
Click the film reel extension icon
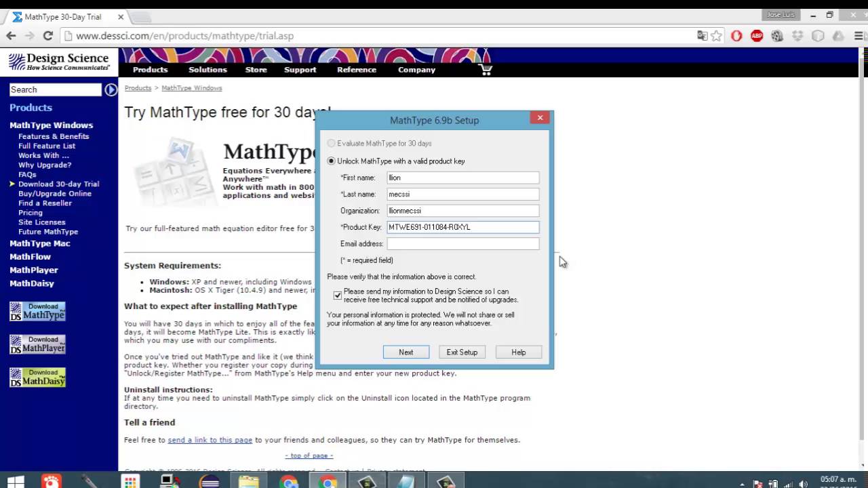click(777, 36)
